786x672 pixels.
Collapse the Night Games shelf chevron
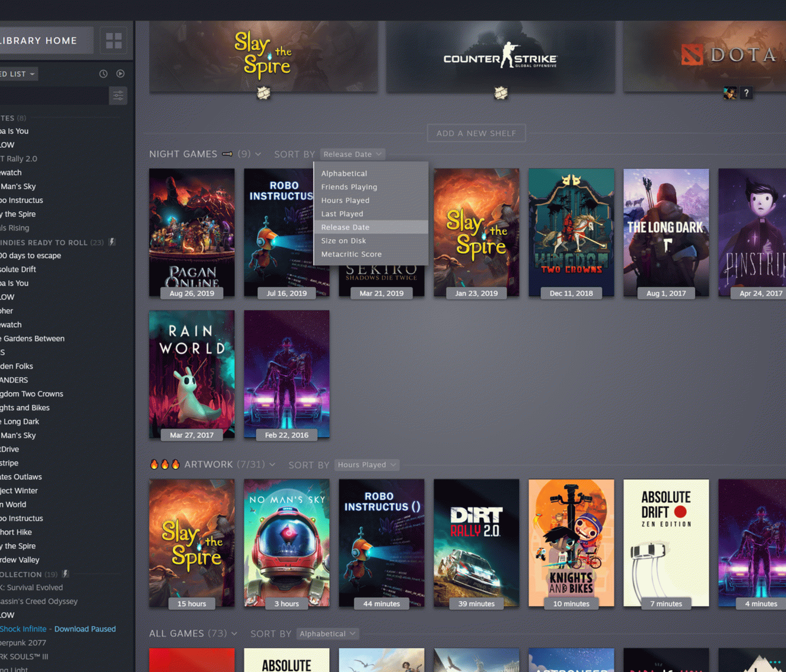point(258,154)
